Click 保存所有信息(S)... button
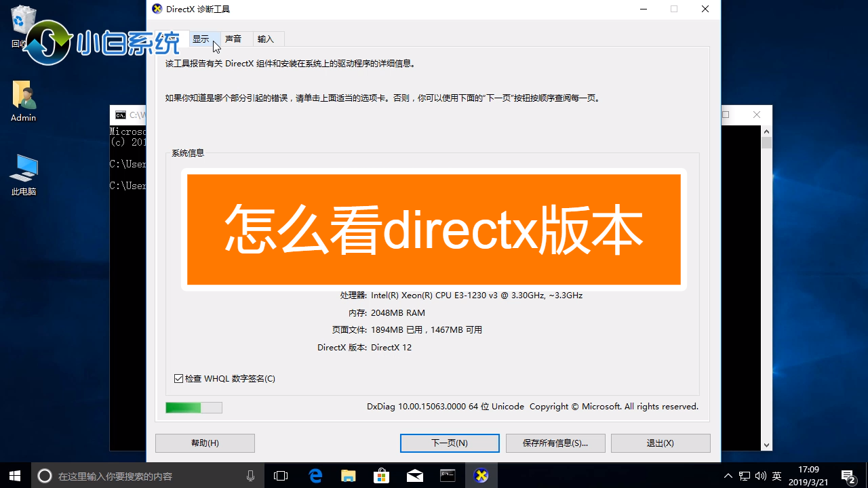868x488 pixels. [555, 443]
